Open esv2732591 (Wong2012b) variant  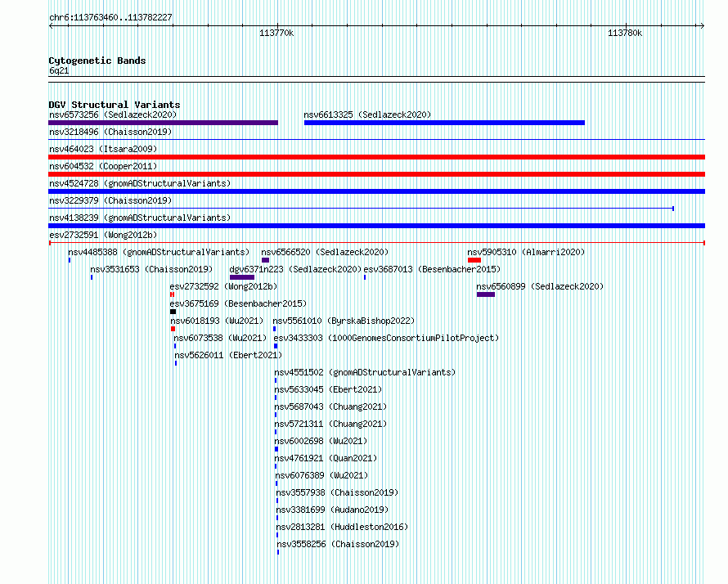[103, 235]
